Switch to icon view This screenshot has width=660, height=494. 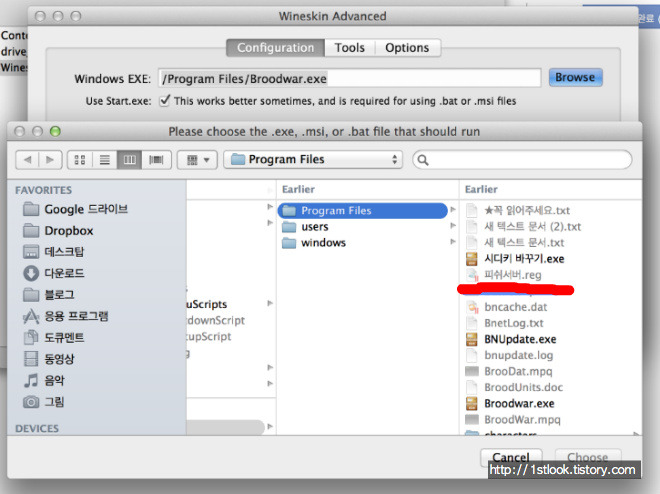tap(80, 160)
